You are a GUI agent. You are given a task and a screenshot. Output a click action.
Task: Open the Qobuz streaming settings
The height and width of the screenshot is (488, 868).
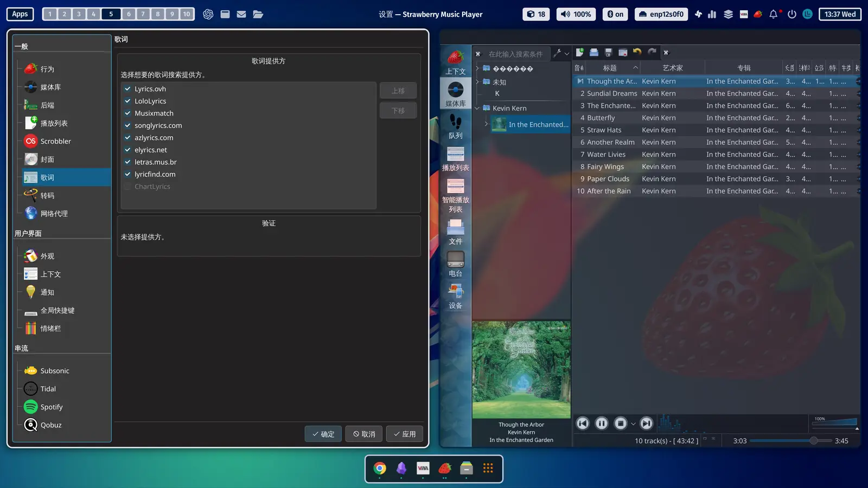pos(65,425)
